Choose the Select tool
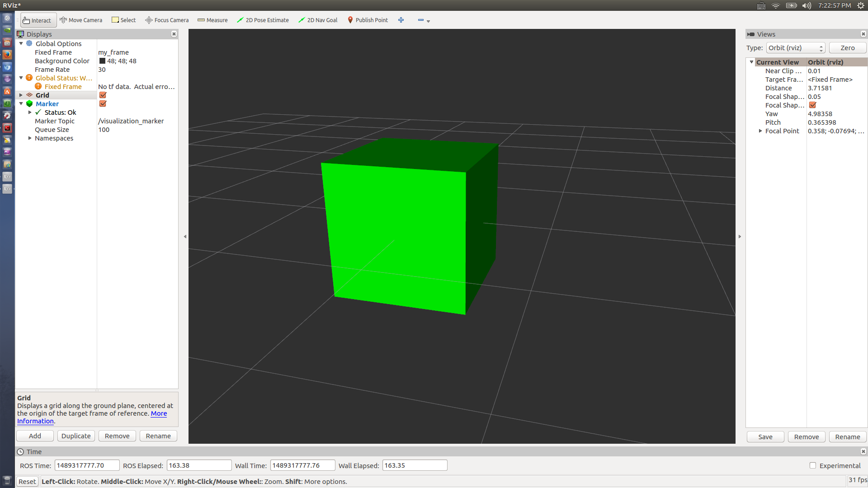 (x=124, y=20)
